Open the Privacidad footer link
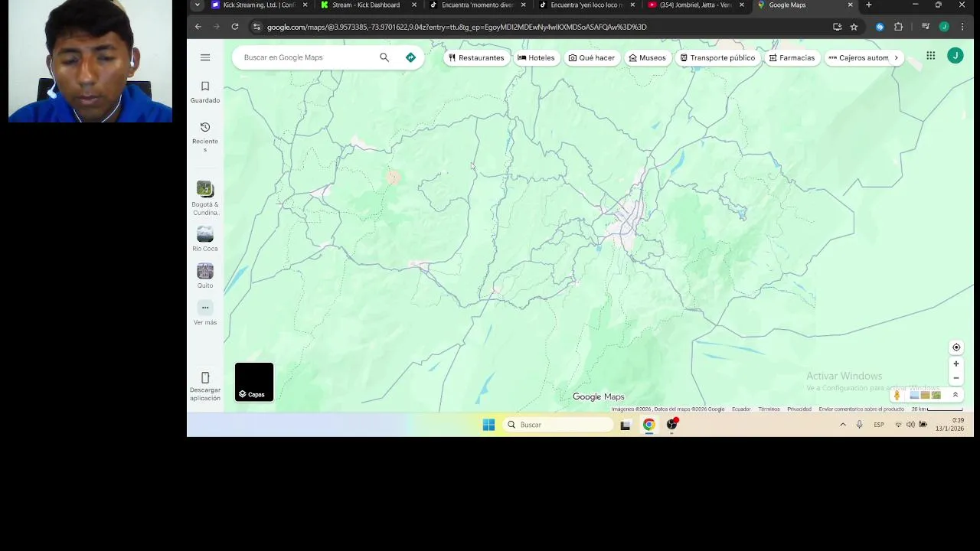The width and height of the screenshot is (980, 551). [799, 409]
